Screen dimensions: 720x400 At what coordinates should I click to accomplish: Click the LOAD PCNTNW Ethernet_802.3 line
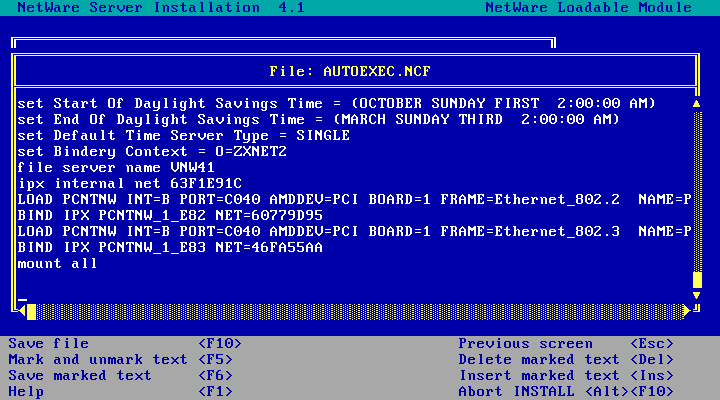pyautogui.click(x=354, y=231)
